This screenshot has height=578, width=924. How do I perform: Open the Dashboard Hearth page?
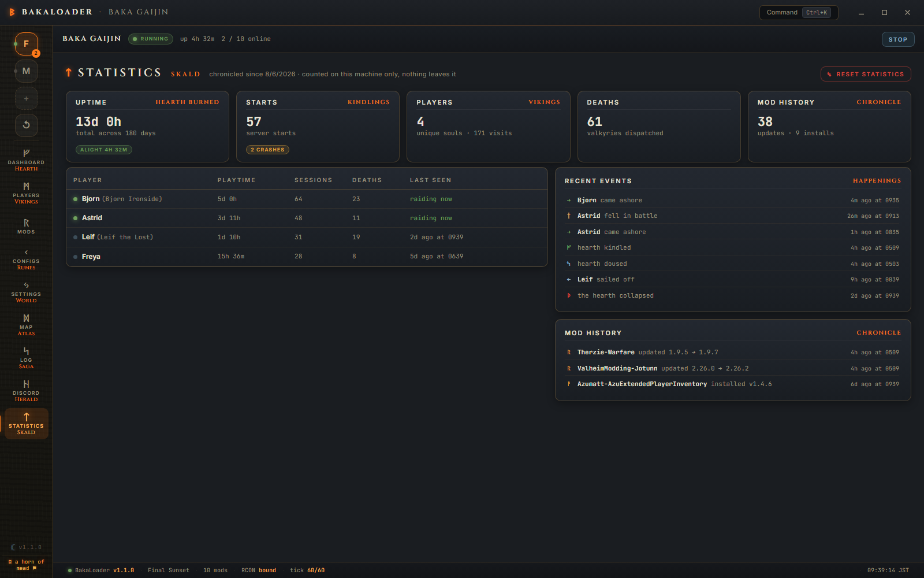tap(26, 160)
